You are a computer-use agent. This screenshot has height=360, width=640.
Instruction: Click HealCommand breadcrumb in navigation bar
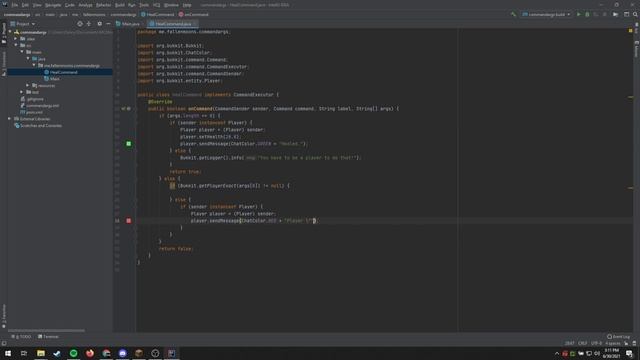[158, 14]
